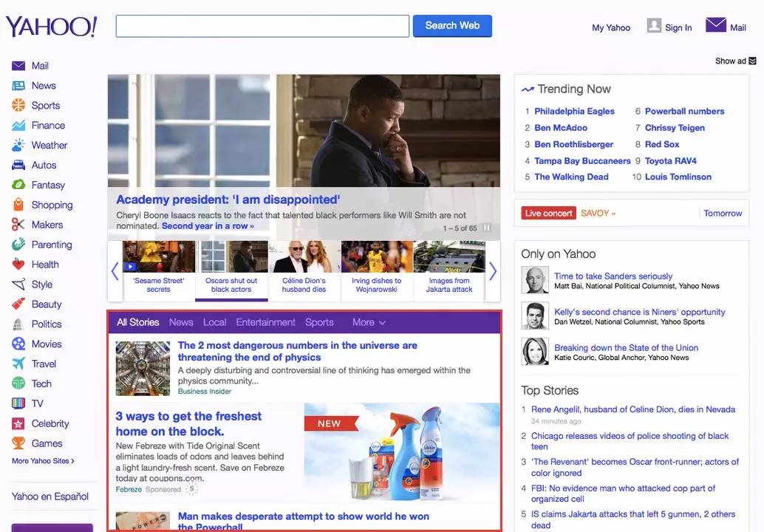Click the sponsored-ad dollar icon beside Febreze
Viewport: 764px width, 532px height.
(x=192, y=488)
